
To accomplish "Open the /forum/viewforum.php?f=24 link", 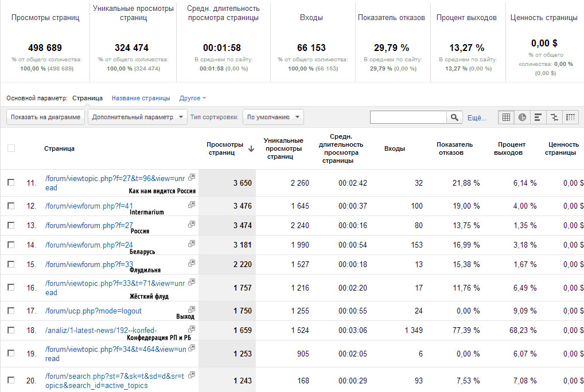I will 89,245.
